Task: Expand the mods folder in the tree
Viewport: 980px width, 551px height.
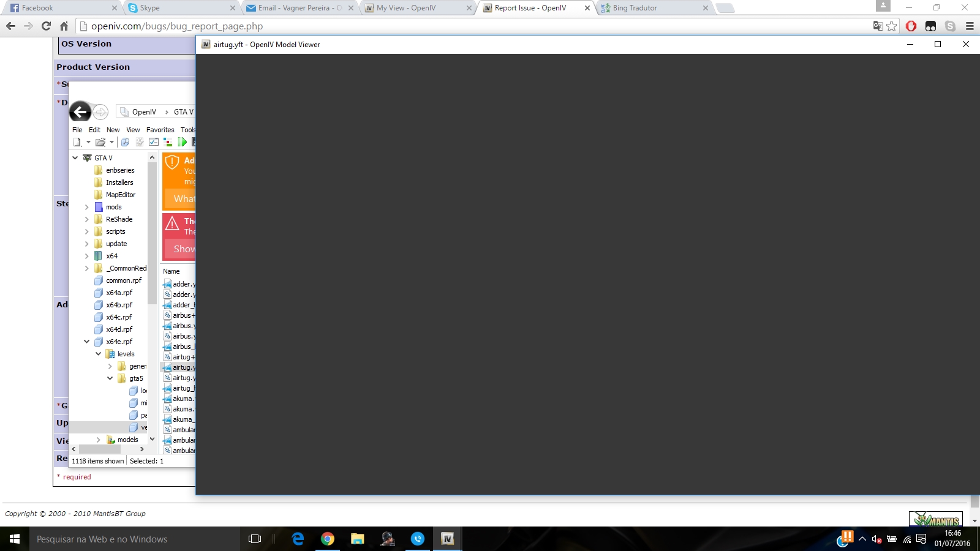Action: (86, 207)
